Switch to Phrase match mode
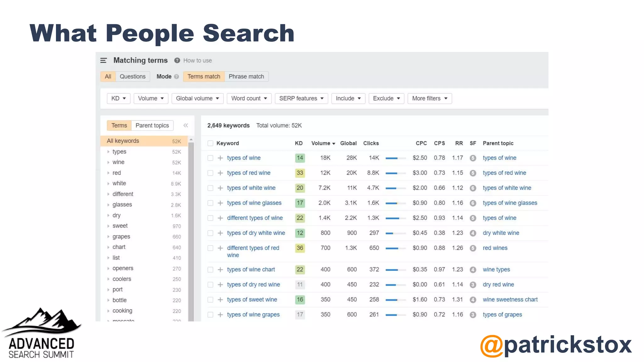The height and width of the screenshot is (362, 644). coord(246,77)
